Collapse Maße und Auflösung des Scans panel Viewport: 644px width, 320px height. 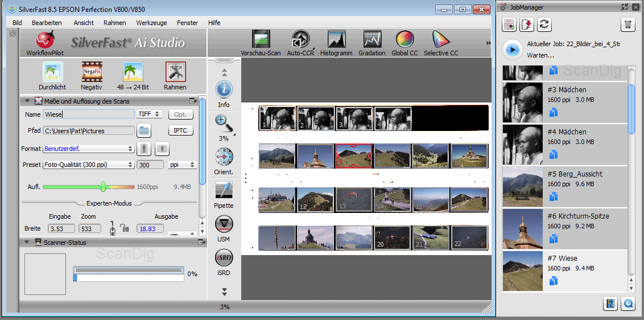point(27,101)
